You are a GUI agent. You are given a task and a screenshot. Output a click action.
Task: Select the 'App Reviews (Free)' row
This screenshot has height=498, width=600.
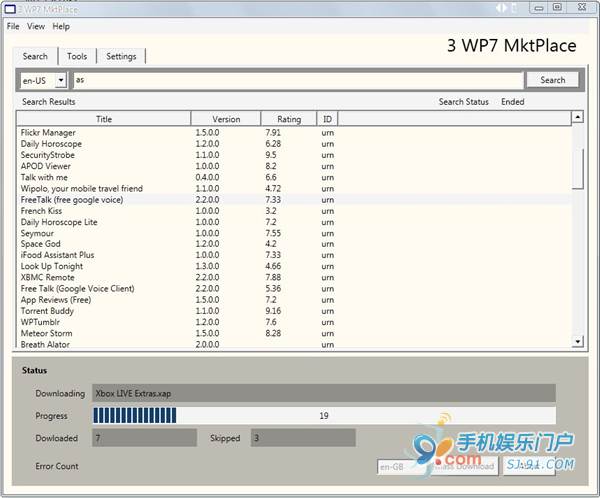pyautogui.click(x=294, y=300)
